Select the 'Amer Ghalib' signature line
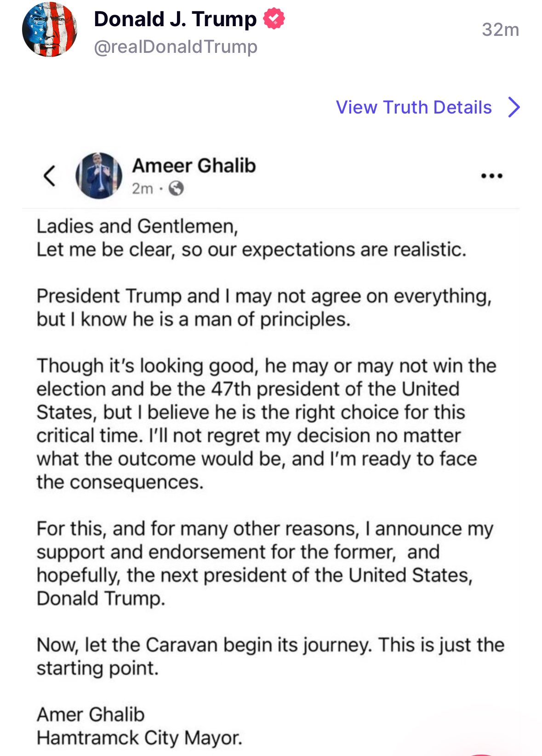542x756 pixels. point(91,715)
